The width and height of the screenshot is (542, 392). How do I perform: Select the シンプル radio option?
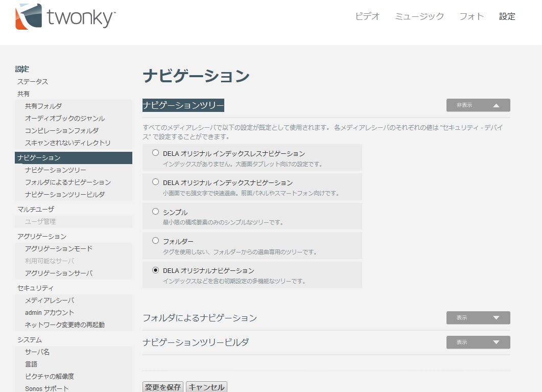[155, 211]
